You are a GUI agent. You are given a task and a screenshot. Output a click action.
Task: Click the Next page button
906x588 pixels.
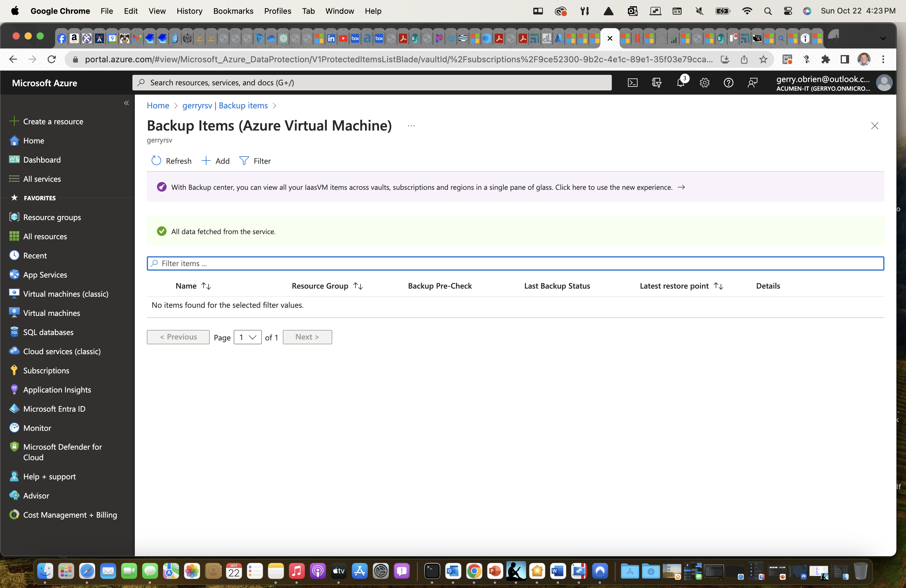(307, 337)
